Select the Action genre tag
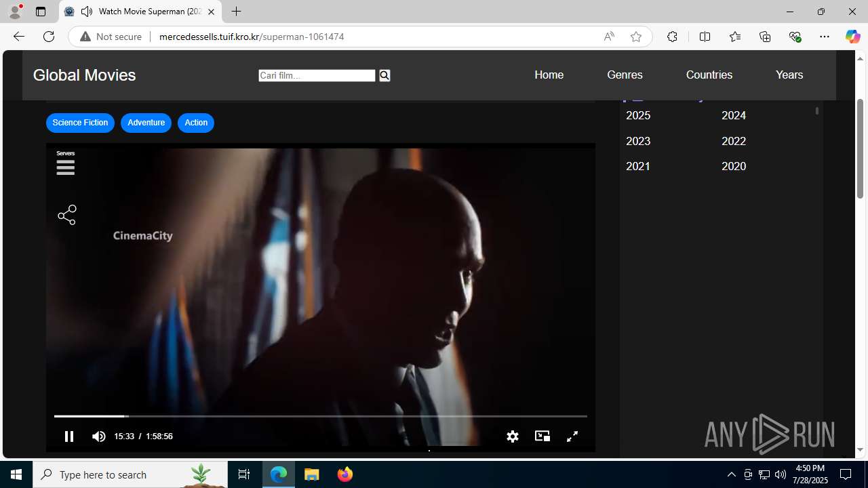Viewport: 868px width, 488px height. [196, 123]
